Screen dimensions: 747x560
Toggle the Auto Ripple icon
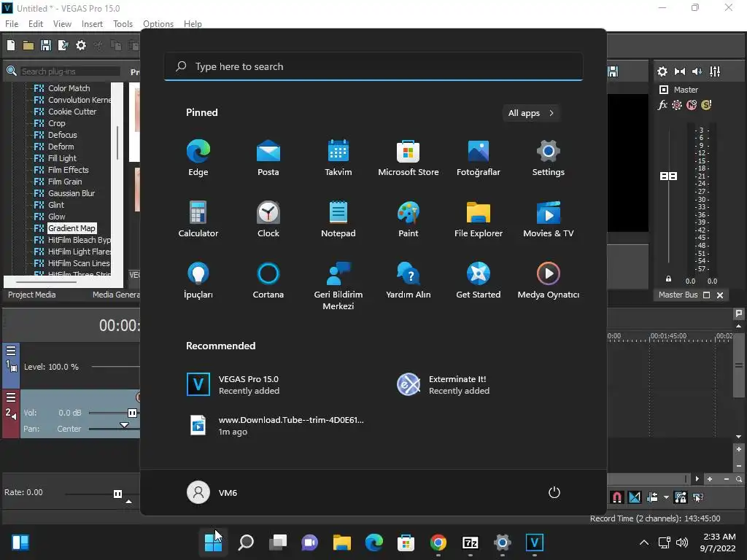pyautogui.click(x=652, y=497)
